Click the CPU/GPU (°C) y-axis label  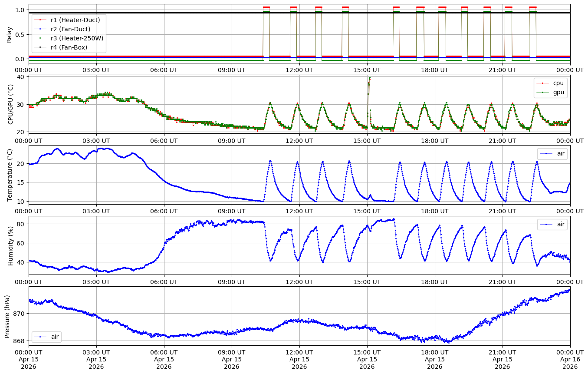click(x=11, y=104)
